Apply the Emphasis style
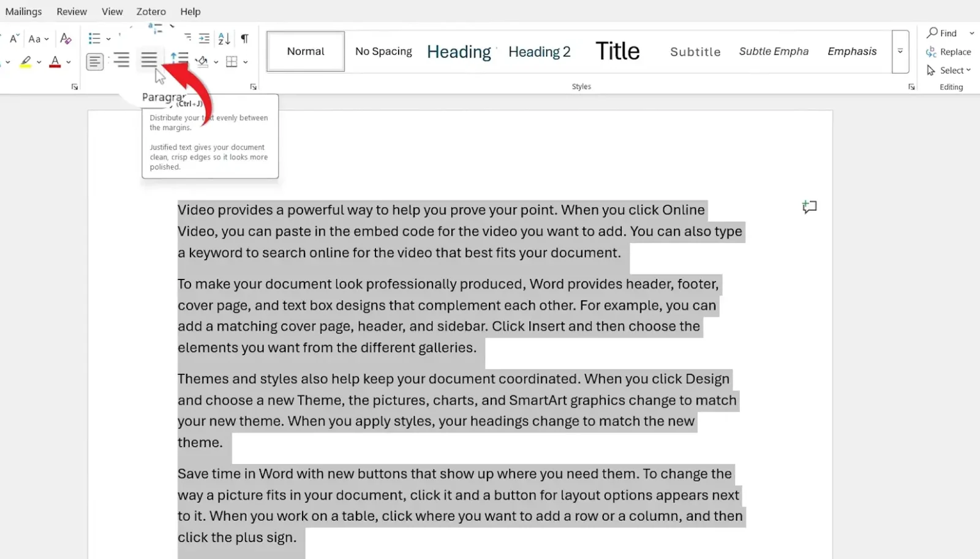980x559 pixels. point(852,51)
